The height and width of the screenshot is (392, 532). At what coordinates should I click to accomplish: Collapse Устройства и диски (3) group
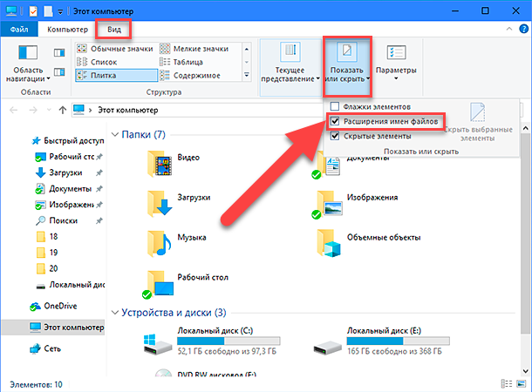pyautogui.click(x=115, y=313)
